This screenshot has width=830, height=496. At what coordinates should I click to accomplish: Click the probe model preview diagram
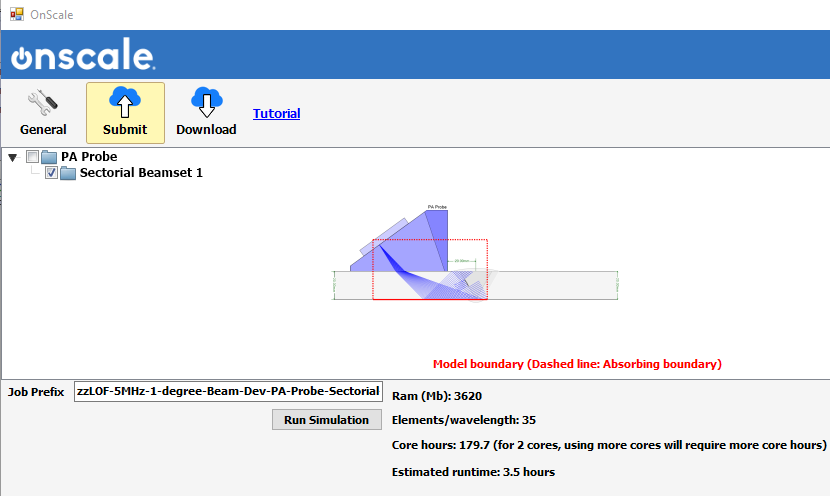point(475,253)
